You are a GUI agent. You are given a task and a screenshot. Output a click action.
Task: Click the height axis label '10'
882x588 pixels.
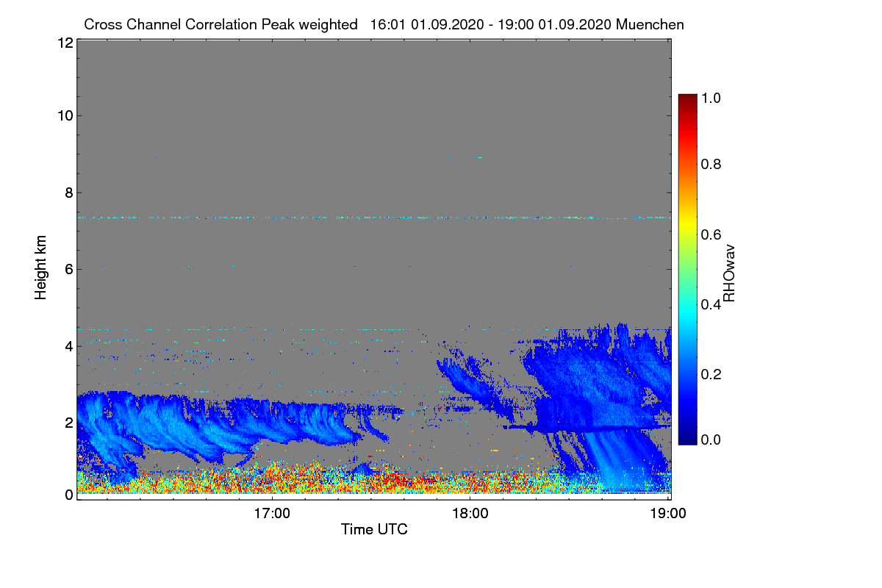(x=65, y=115)
